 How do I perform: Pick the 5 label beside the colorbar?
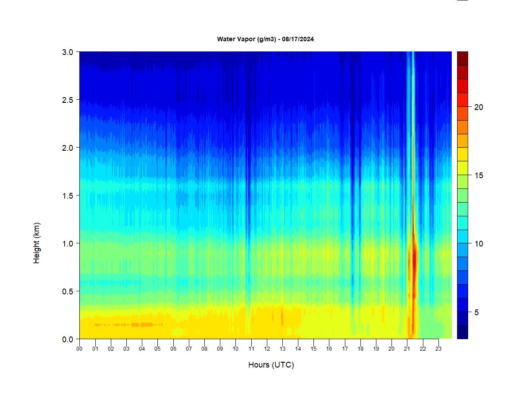pyautogui.click(x=477, y=312)
